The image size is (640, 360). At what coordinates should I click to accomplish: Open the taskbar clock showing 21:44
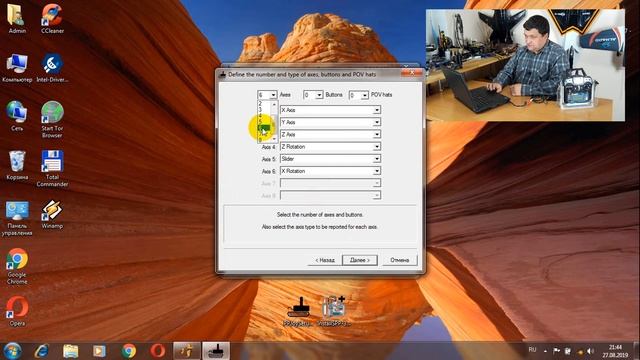615,351
